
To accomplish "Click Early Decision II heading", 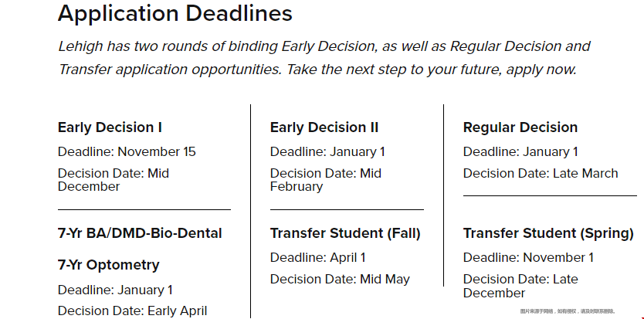I will [324, 127].
